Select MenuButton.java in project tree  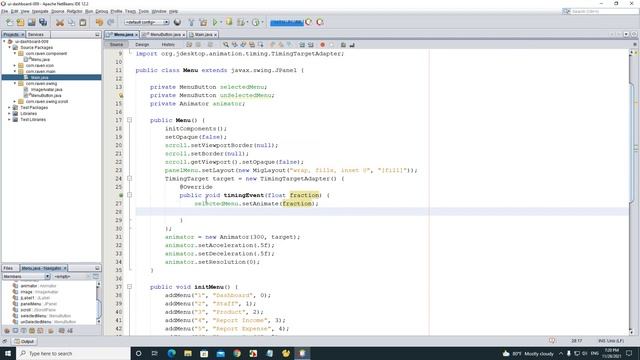46,96
